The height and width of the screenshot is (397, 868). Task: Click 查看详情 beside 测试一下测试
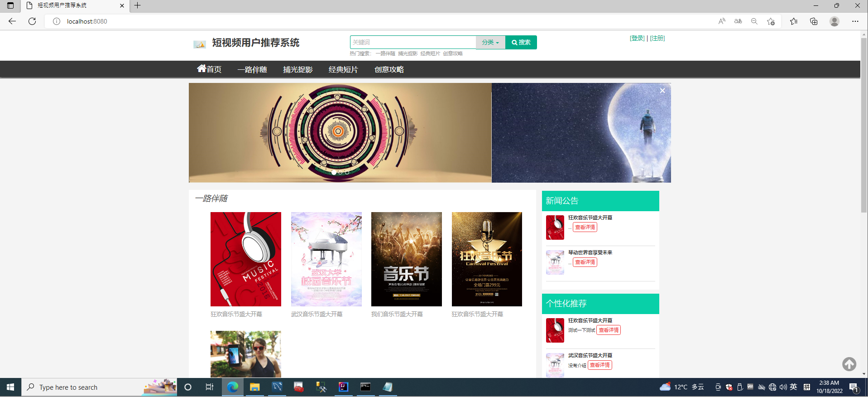click(609, 330)
